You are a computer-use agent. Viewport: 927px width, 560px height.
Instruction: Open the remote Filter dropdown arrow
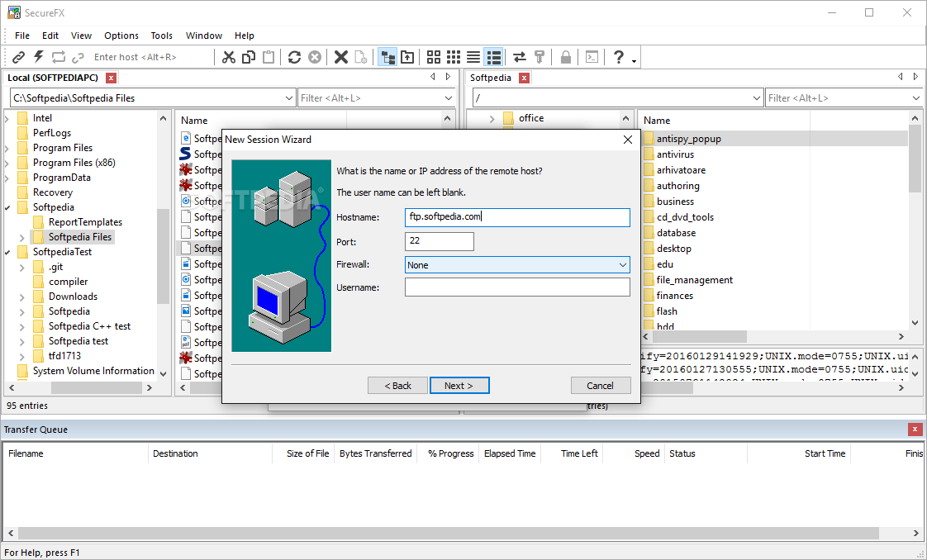(x=915, y=98)
